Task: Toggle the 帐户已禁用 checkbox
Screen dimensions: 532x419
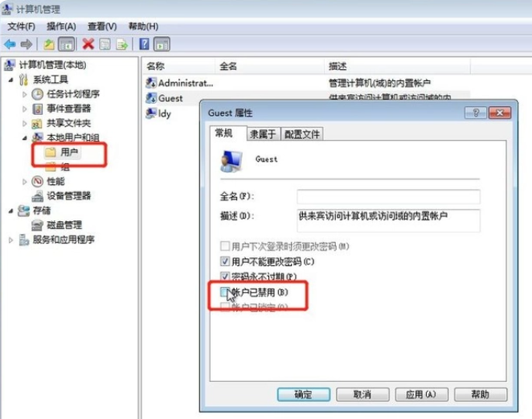Action: pyautogui.click(x=224, y=292)
